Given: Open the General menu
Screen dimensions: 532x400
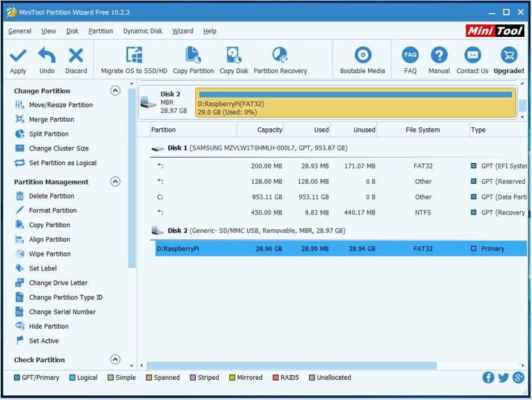Looking at the screenshot, I should (x=20, y=31).
